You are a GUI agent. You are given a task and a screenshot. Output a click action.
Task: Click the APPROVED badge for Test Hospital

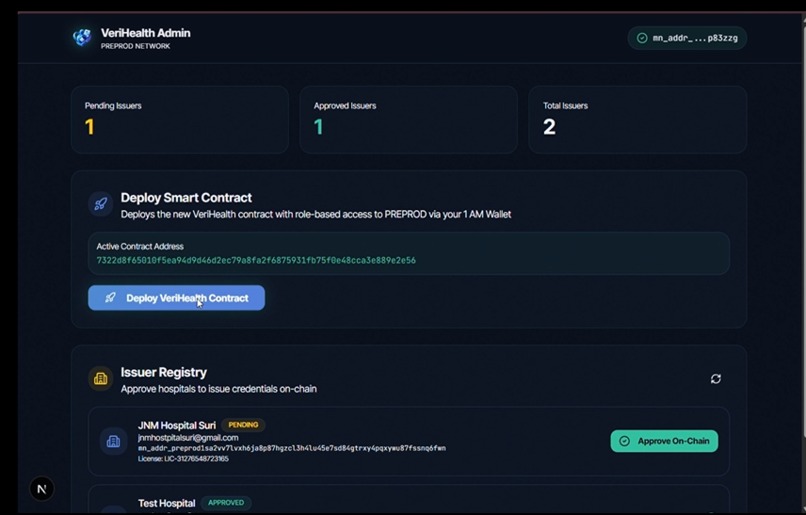click(226, 503)
